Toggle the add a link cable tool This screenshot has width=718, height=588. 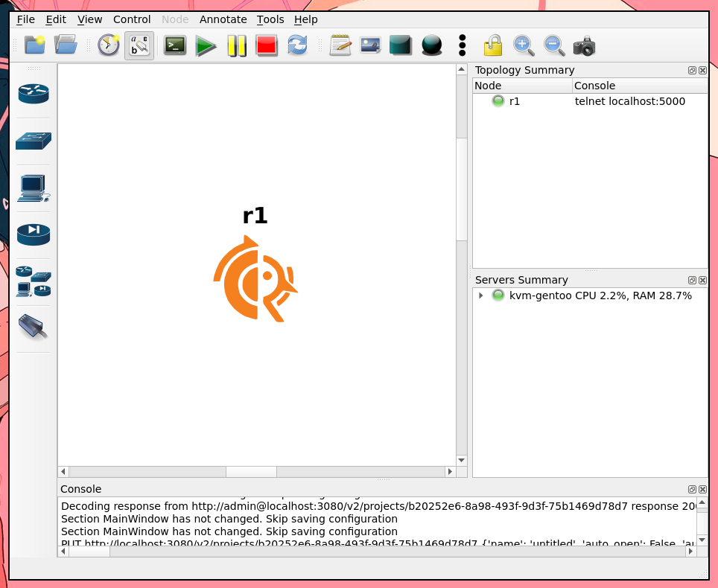[x=34, y=327]
